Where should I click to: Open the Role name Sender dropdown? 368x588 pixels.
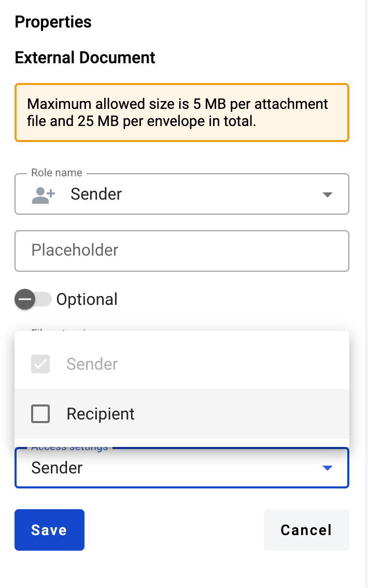(181, 194)
